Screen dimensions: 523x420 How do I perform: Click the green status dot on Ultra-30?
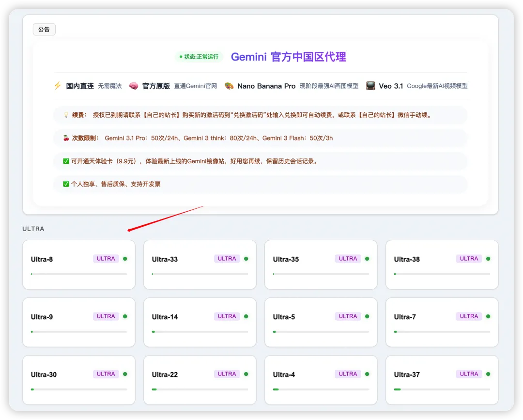pyautogui.click(x=125, y=374)
